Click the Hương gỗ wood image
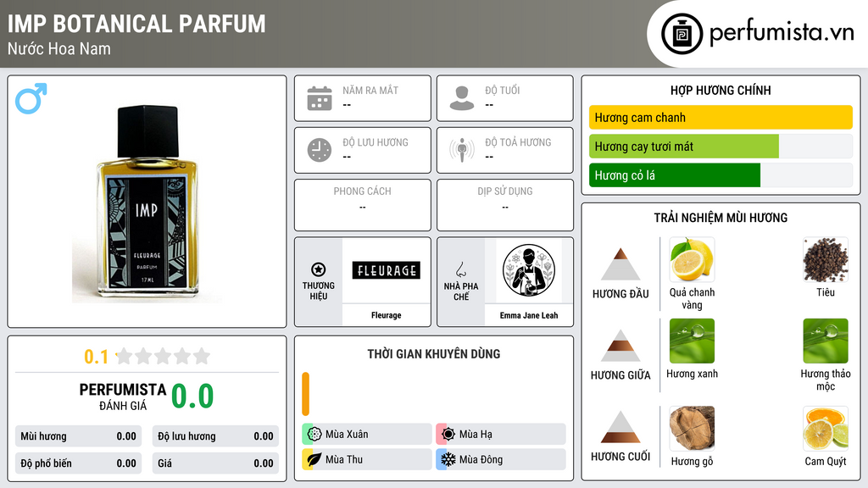 point(692,428)
